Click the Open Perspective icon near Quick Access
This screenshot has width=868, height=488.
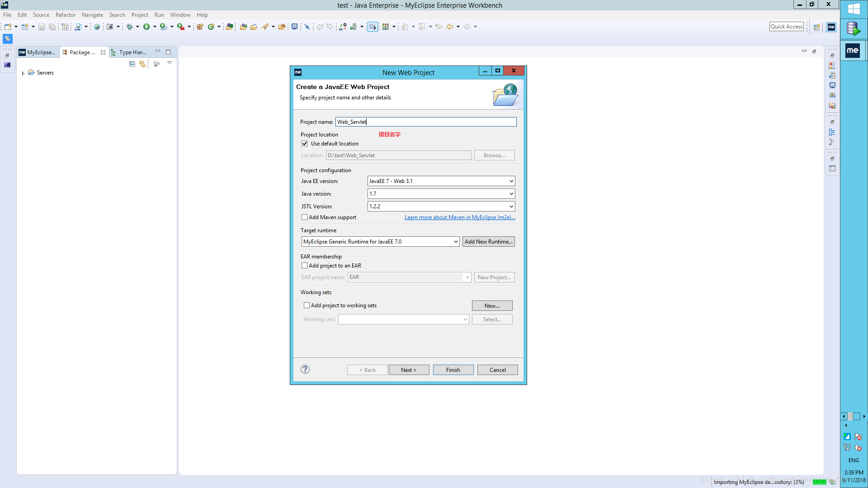click(816, 27)
